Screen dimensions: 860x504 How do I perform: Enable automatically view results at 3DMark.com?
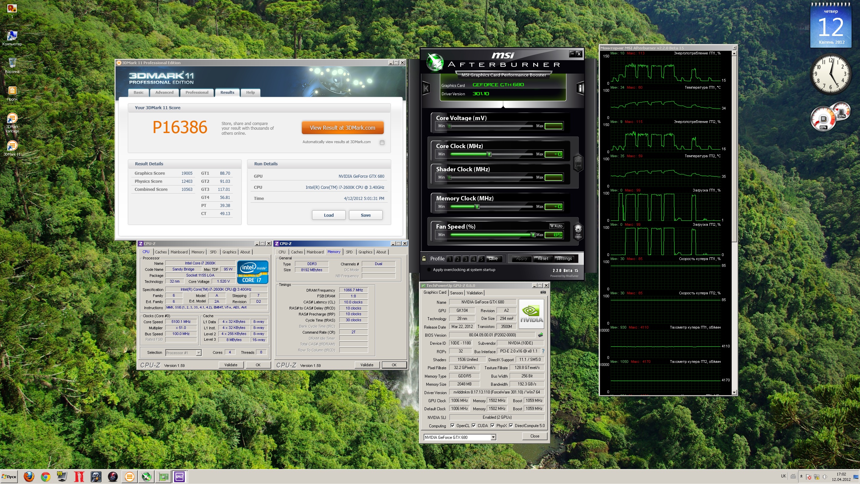pos(382,143)
